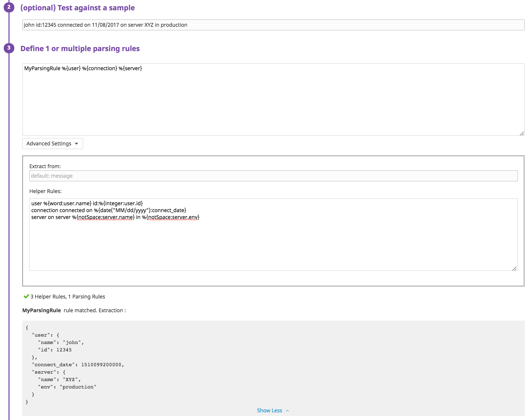528x420 pixels.
Task: Click resize handle of Helper Rules textarea
Action: click(x=514, y=269)
